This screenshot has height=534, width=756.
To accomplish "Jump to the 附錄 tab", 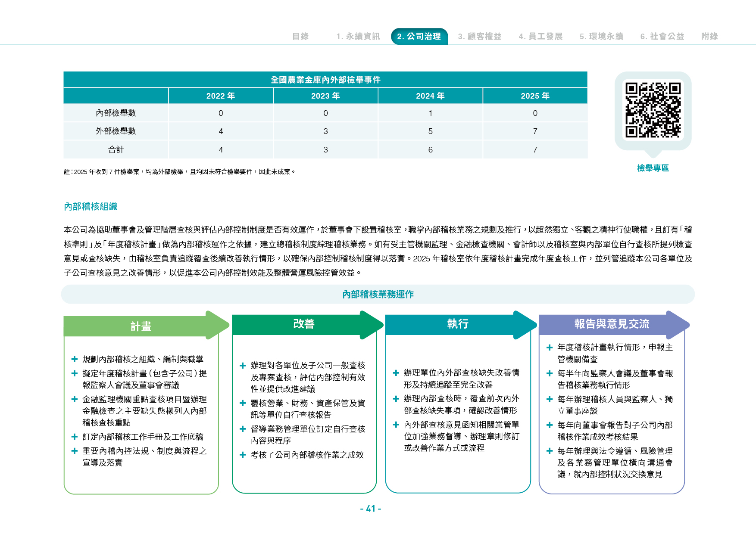I will tap(709, 36).
